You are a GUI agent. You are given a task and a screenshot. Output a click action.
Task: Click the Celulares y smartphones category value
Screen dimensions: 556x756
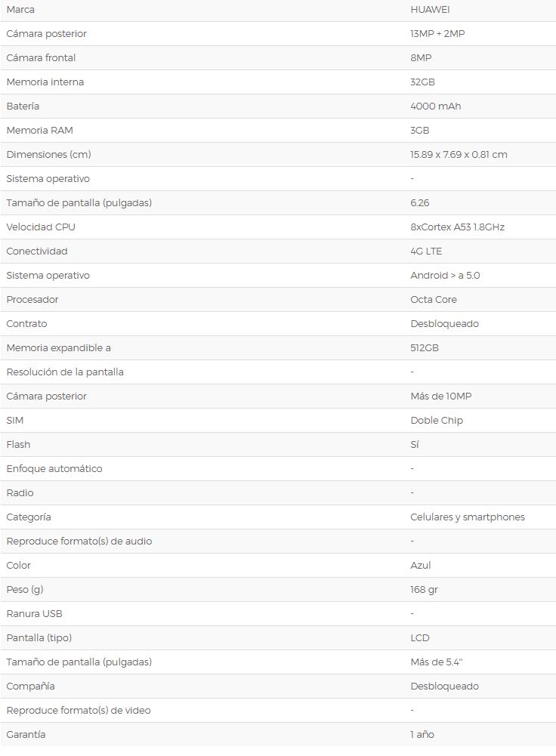pyautogui.click(x=468, y=517)
